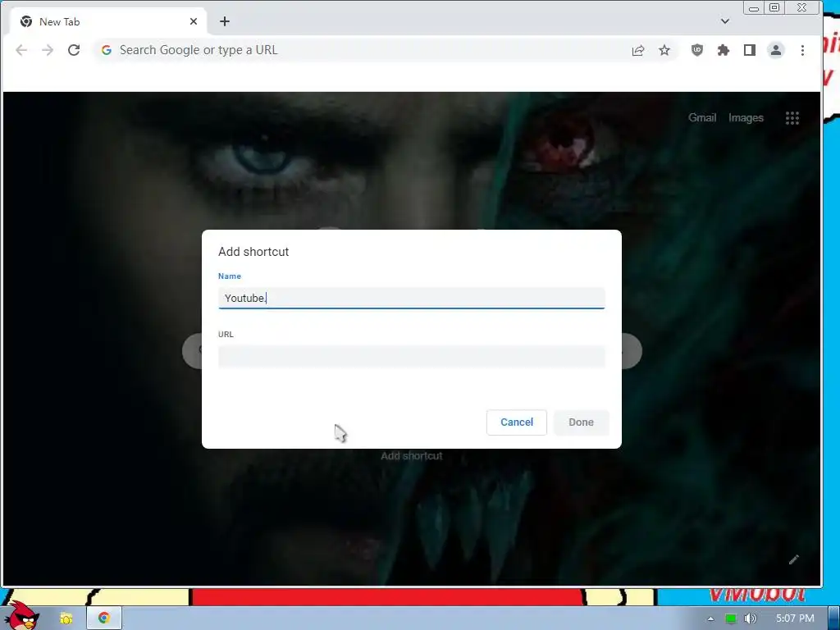Click the empty URL input field

click(x=412, y=356)
